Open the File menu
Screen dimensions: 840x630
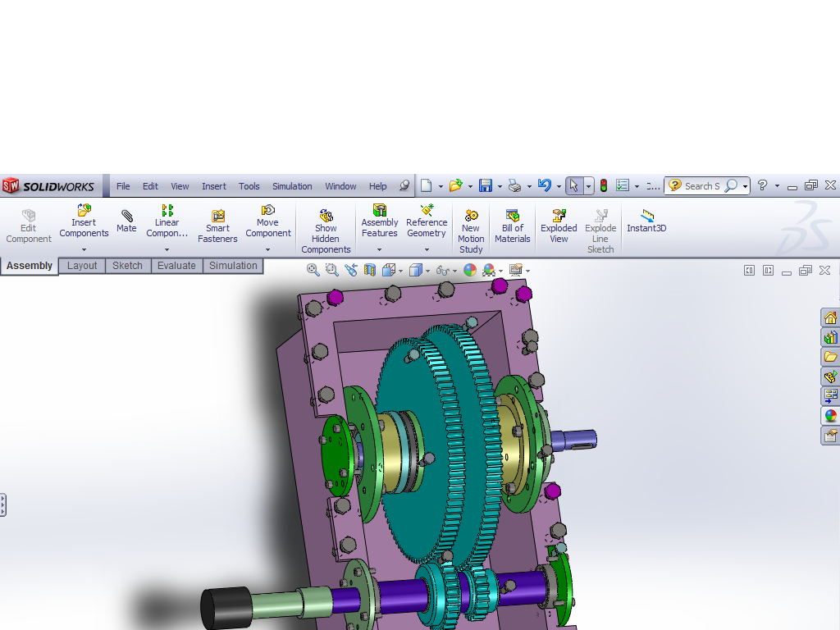(123, 186)
